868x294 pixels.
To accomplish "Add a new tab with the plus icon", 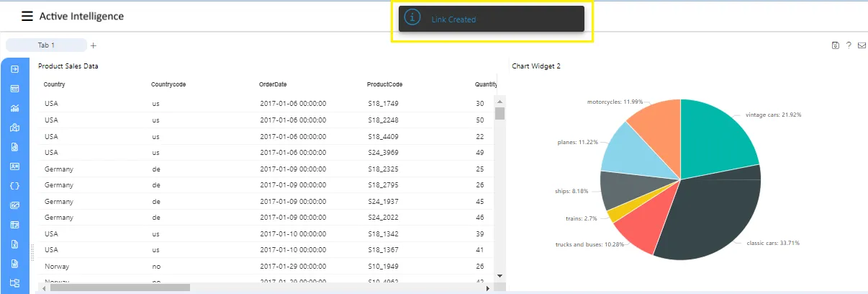I will coord(93,45).
